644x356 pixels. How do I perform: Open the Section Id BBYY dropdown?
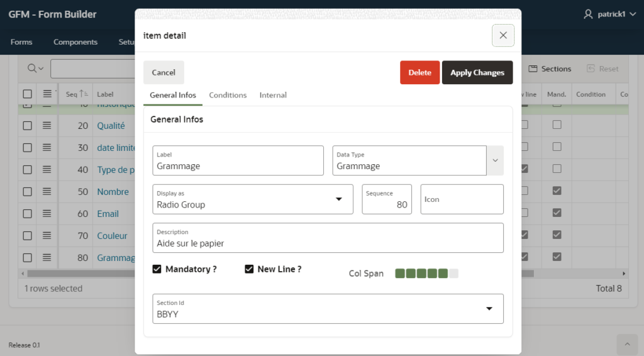pos(328,309)
